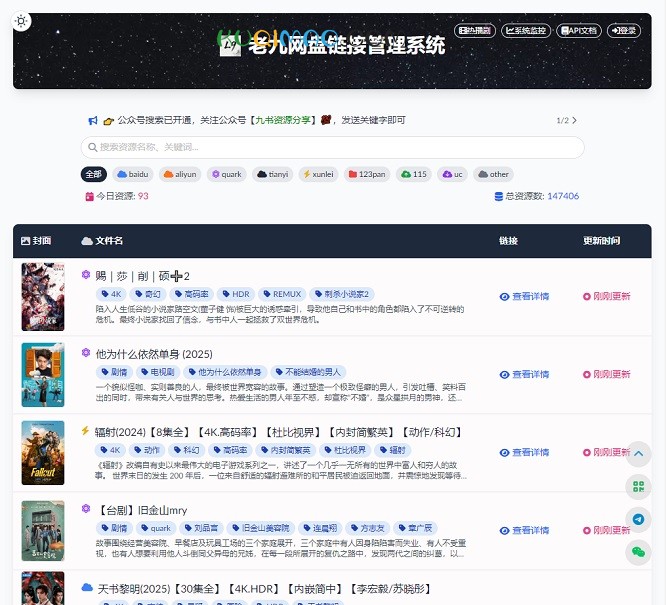Filter by baidu cloud drive

133,174
